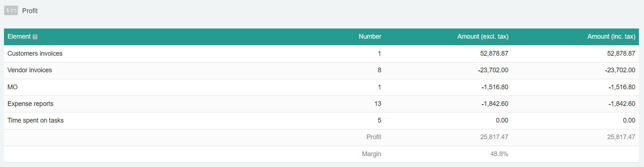
Task: Select the Vendor invoices row label
Action: (30, 70)
